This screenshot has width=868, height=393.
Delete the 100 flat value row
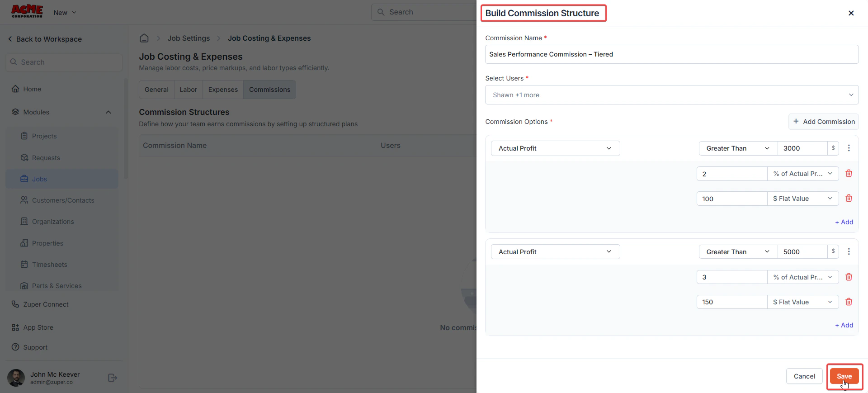849,199
